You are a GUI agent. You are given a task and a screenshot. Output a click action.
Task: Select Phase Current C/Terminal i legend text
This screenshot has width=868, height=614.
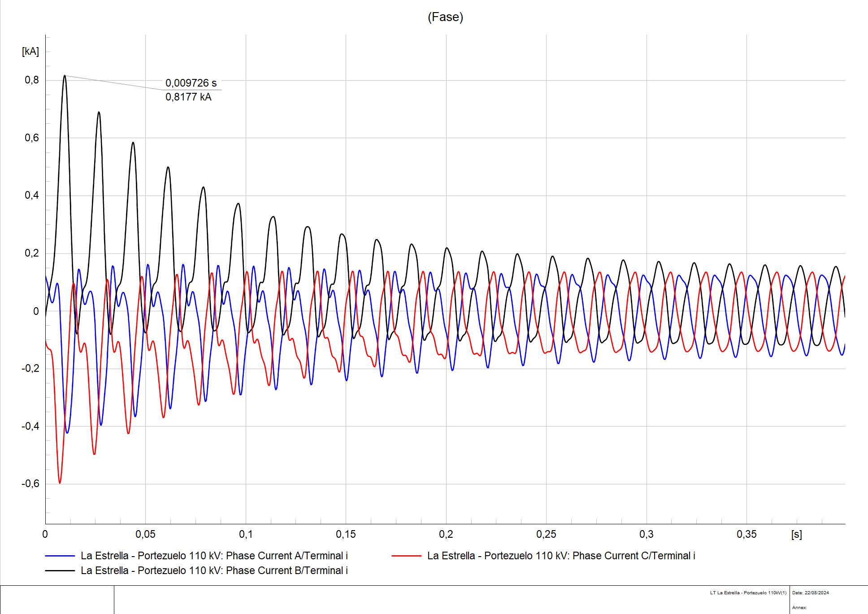(561, 556)
